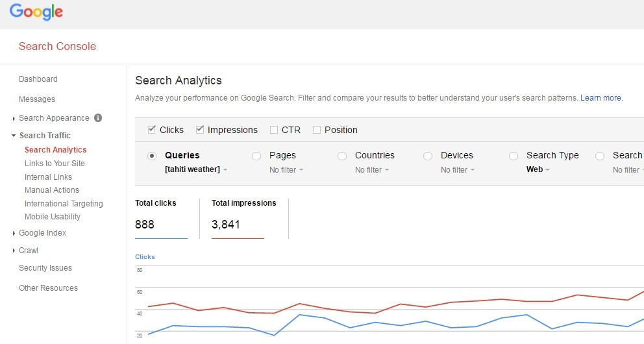This screenshot has width=644, height=344.
Task: Open Other Resources in sidebar
Action: tap(48, 288)
